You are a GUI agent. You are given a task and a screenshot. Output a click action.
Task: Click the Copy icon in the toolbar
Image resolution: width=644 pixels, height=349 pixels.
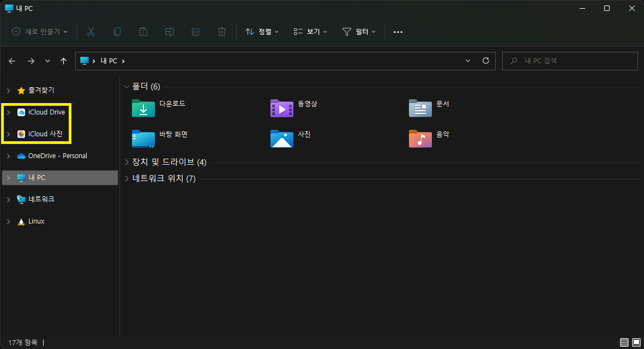click(117, 32)
